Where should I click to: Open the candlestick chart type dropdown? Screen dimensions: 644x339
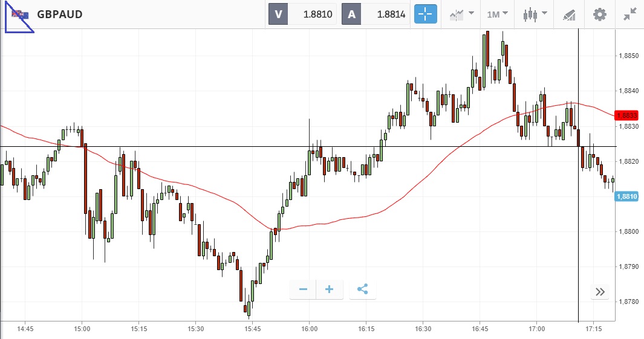535,15
